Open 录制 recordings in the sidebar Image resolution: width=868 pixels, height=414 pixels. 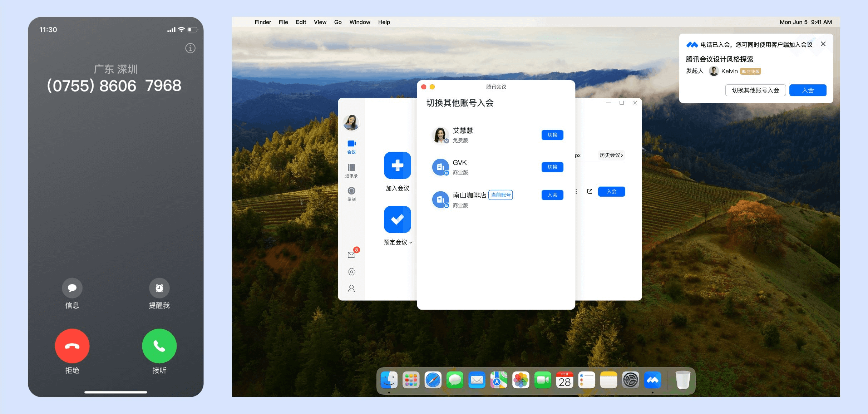(351, 194)
